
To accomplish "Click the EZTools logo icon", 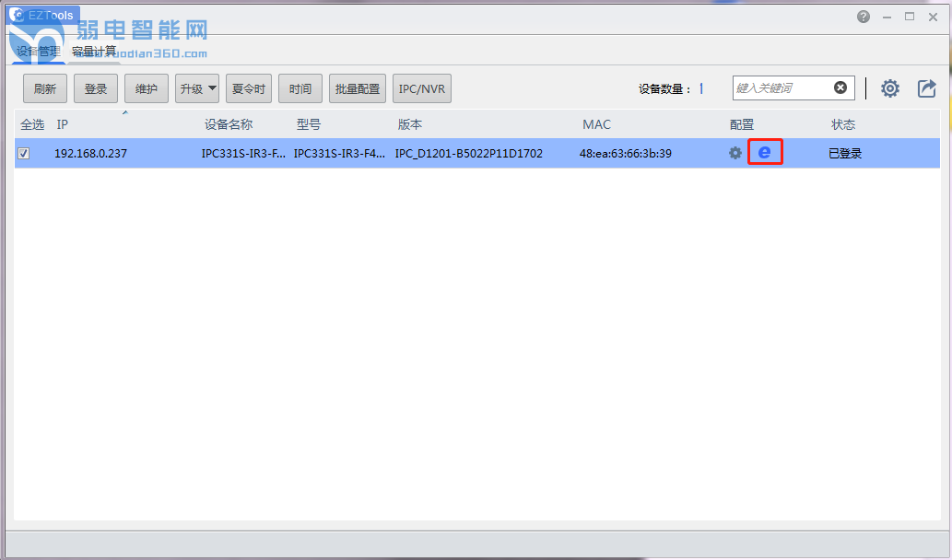I will tap(16, 16).
